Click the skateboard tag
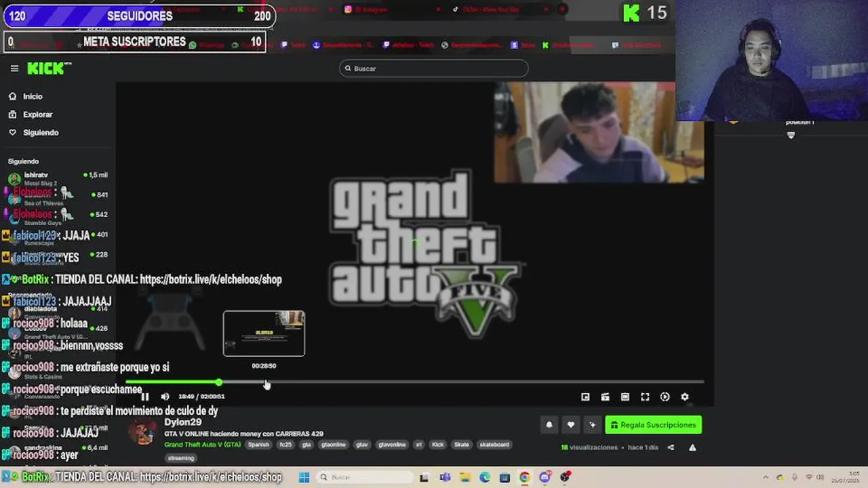 tap(494, 445)
